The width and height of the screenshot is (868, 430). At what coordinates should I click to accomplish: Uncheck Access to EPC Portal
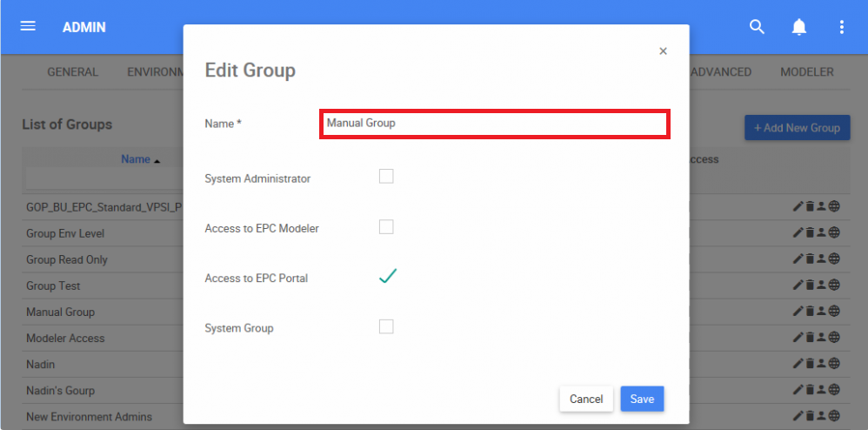[387, 277]
